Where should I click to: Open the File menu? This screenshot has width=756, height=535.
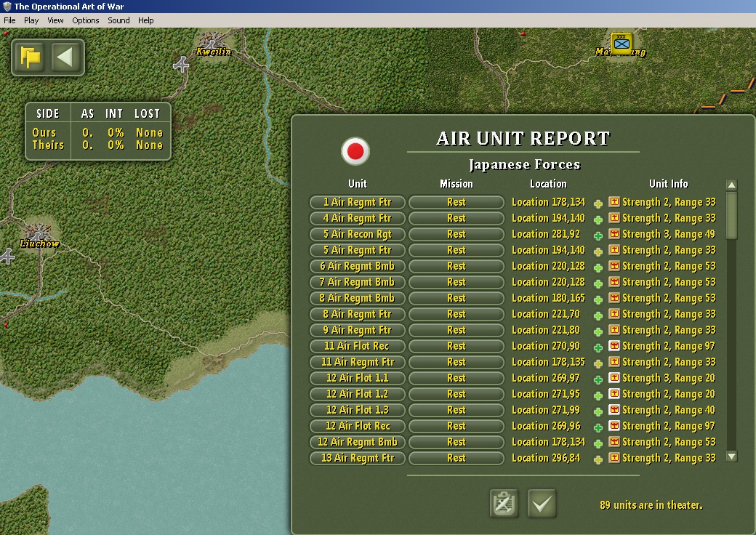click(9, 20)
